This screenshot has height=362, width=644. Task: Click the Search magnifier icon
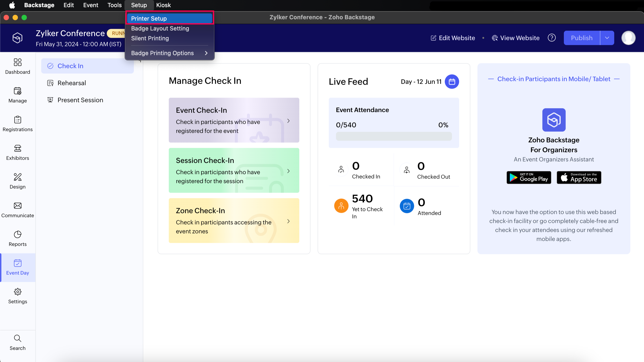(17, 338)
